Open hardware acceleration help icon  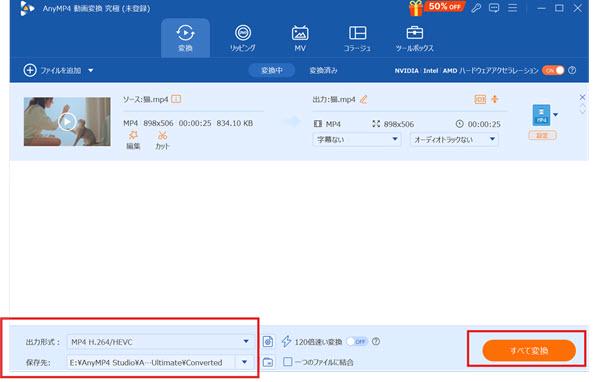pos(572,70)
